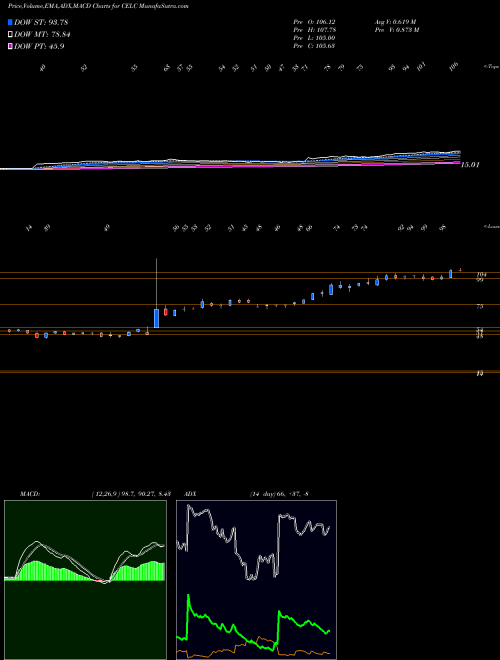Click the 'Pre C: 105.68' value
This screenshot has width=500, height=660.
(x=314, y=46)
